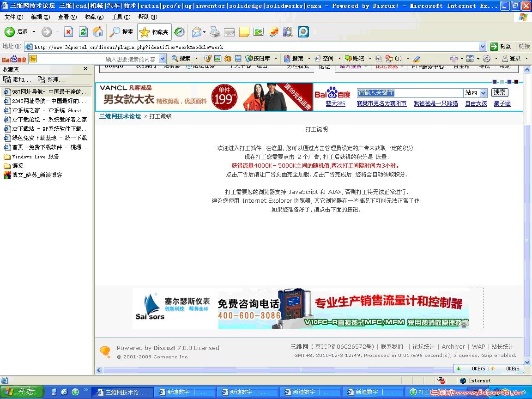This screenshot has height=399, width=532.
Task: Click the page 搜索 button beside 站内
Action: coord(499,92)
